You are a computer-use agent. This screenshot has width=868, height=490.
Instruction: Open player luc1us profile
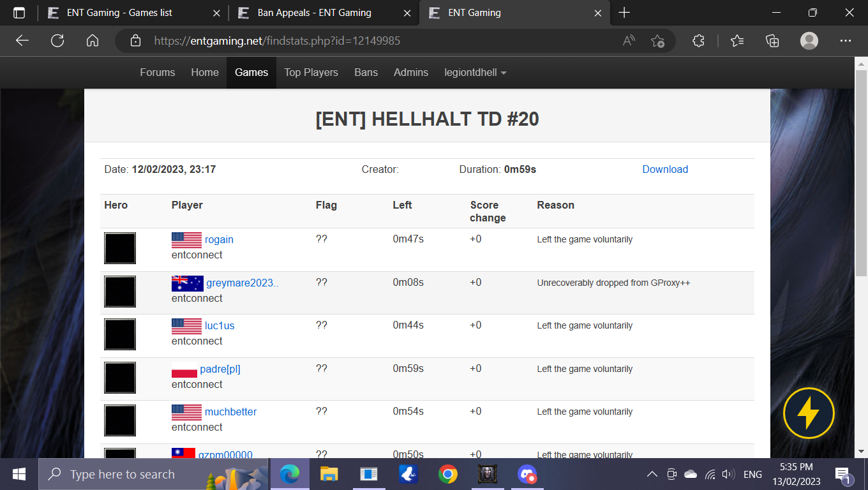coord(220,325)
